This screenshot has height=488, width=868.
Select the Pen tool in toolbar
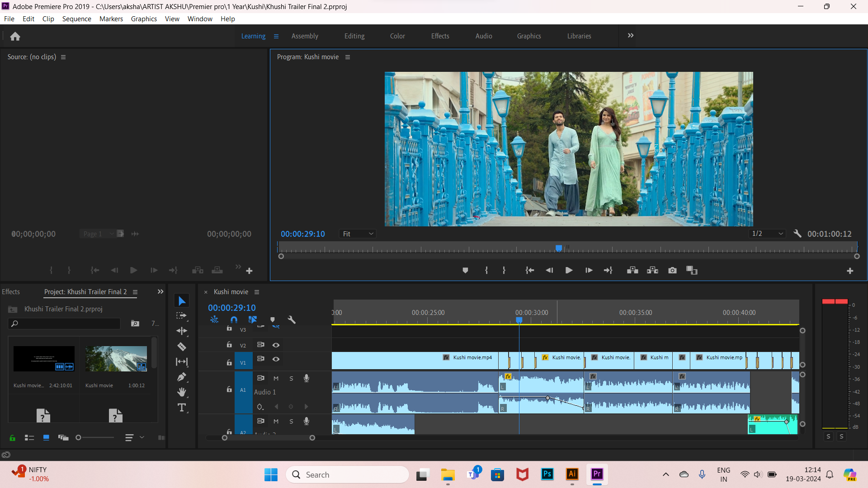pyautogui.click(x=182, y=377)
